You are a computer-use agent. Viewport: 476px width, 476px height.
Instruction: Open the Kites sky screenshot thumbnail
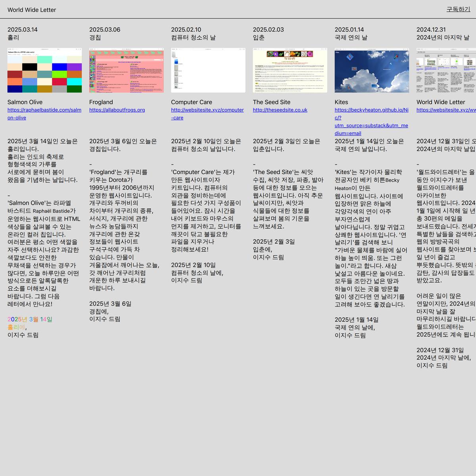tap(372, 70)
